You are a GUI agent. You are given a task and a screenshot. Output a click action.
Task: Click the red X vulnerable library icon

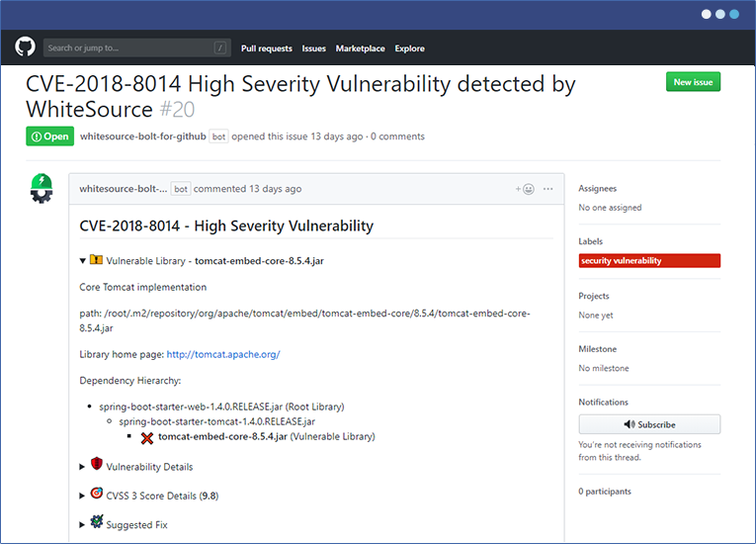point(147,436)
